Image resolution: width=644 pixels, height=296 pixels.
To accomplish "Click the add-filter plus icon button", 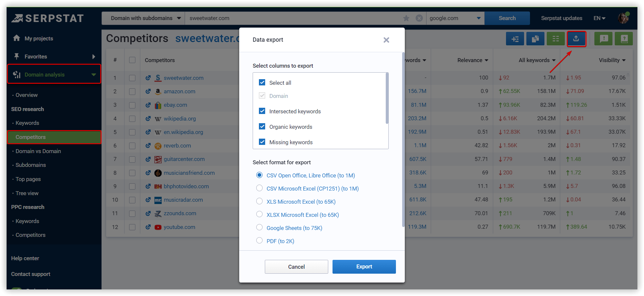I will [x=515, y=39].
